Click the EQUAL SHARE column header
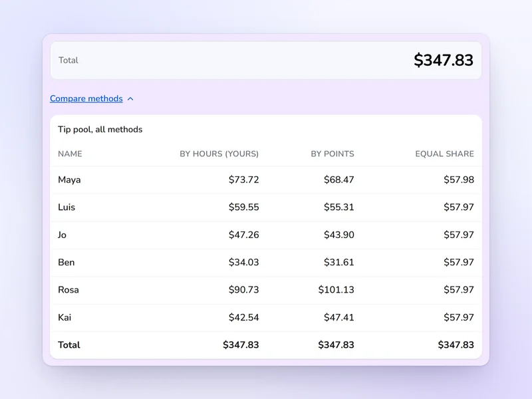This screenshot has width=532, height=399. pyautogui.click(x=444, y=154)
